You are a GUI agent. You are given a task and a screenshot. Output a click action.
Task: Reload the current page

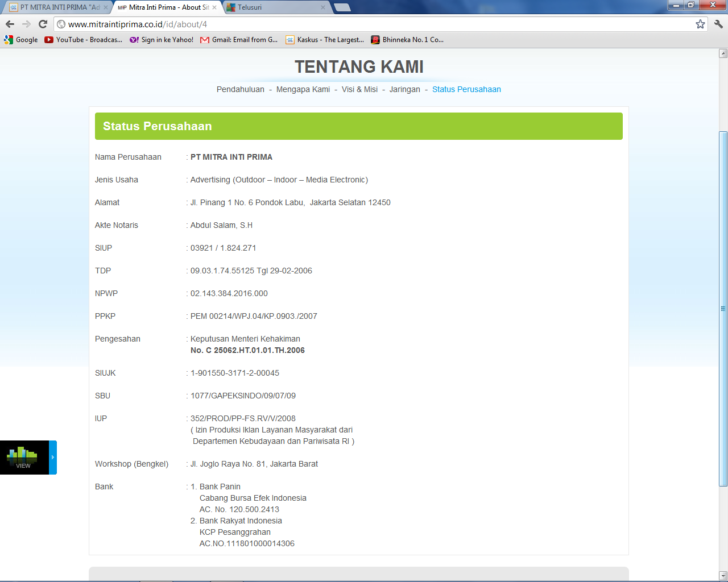point(43,24)
